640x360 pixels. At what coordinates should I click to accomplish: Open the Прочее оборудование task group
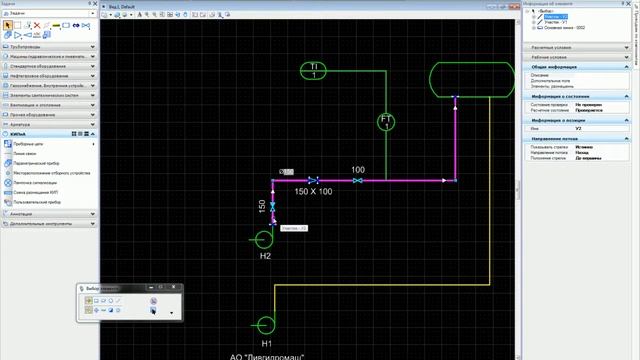(x=49, y=115)
